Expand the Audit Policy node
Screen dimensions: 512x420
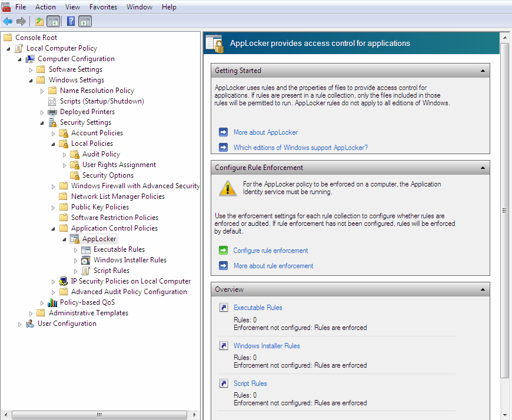(64, 155)
